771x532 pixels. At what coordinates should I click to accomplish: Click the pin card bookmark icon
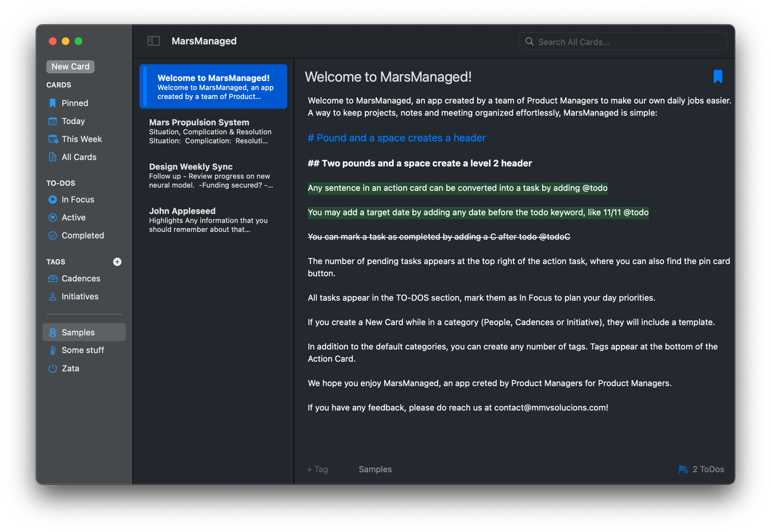[718, 77]
